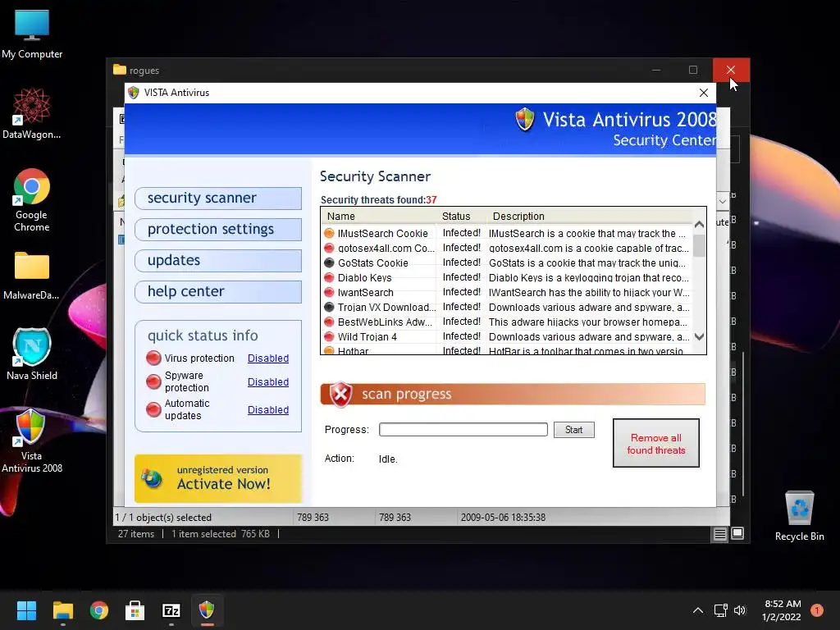Open DataWagon desktop shortcut
Image resolution: width=840 pixels, height=630 pixels.
coord(32,113)
